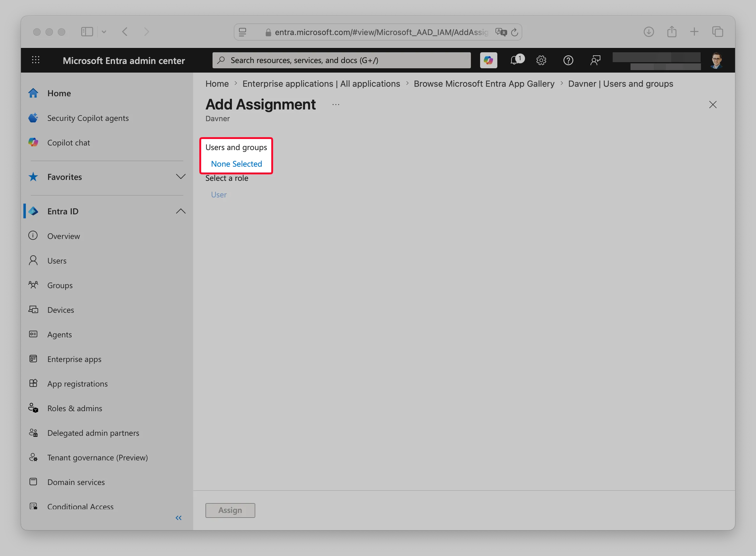
Task: Open the Safari share menu
Action: tap(672, 32)
